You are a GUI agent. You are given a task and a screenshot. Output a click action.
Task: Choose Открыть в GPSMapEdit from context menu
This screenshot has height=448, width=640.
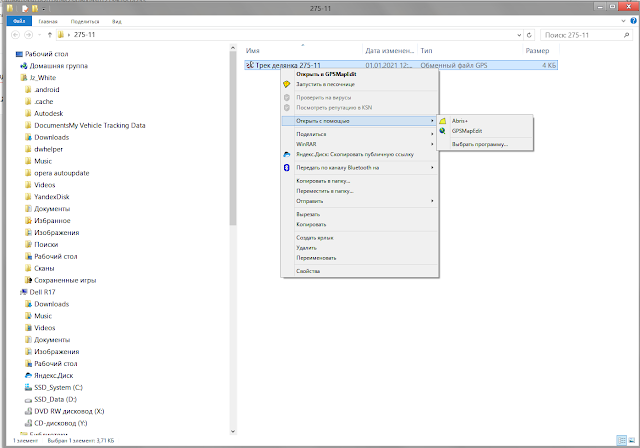(360, 74)
